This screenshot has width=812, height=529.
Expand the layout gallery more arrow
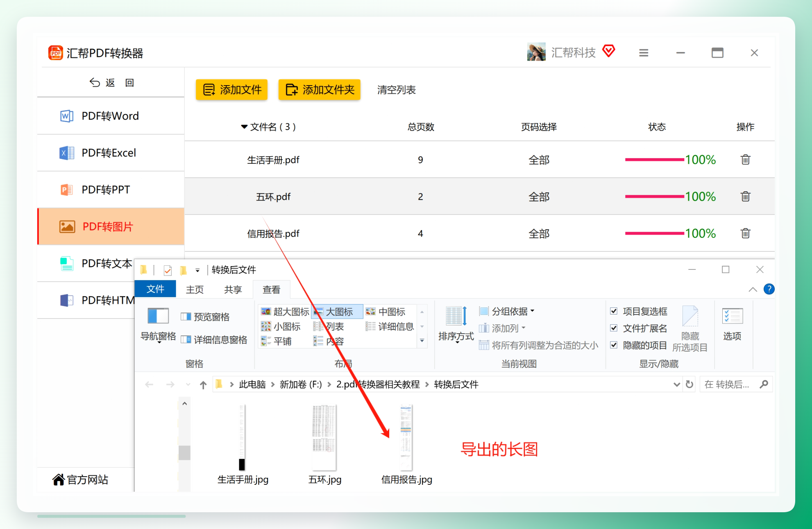[422, 341]
